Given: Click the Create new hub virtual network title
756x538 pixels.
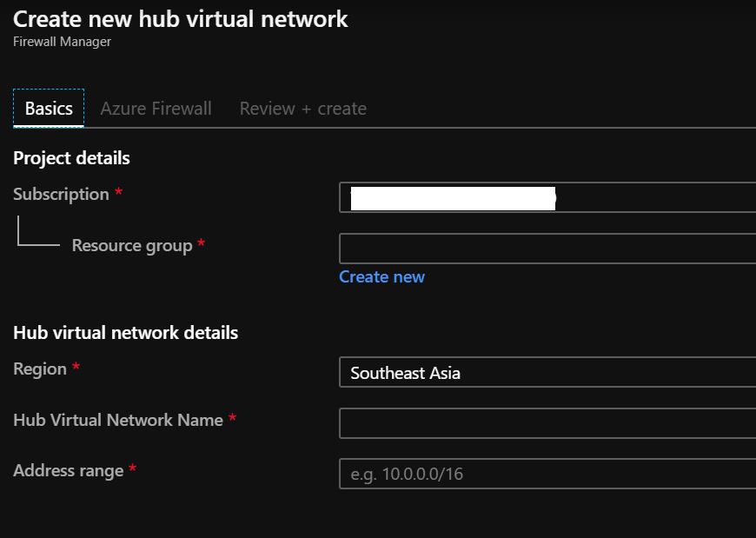Looking at the screenshot, I should 181,19.
